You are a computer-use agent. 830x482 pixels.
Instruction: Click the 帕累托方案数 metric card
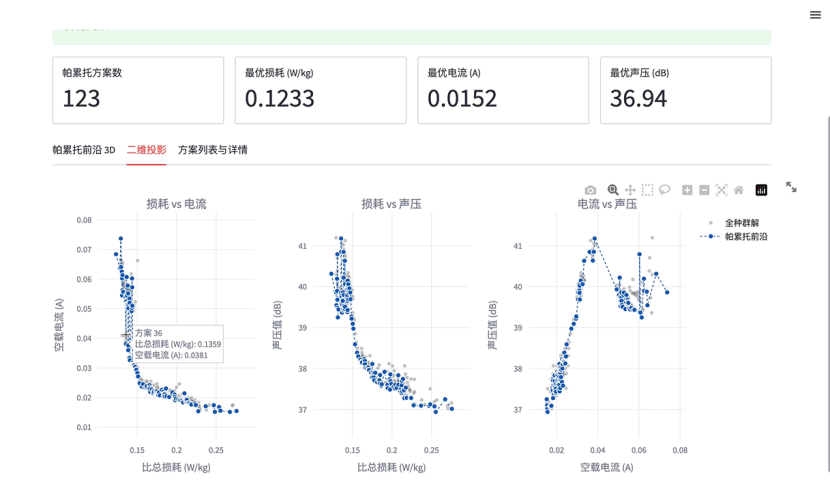(138, 90)
